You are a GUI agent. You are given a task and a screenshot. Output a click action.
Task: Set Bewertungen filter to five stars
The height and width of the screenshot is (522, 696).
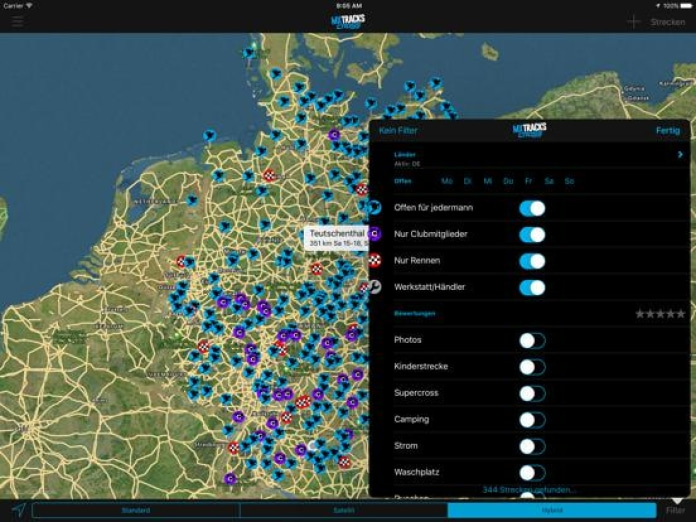pos(680,314)
